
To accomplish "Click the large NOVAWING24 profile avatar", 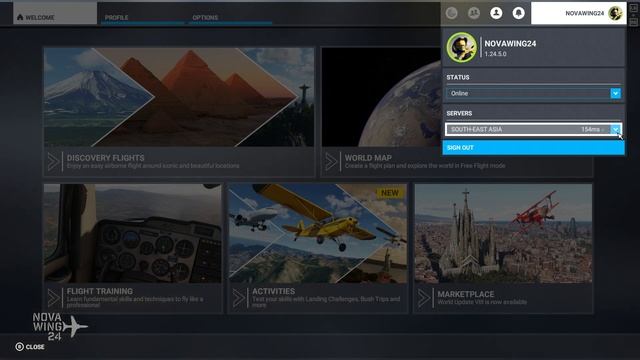I will pyautogui.click(x=461, y=47).
